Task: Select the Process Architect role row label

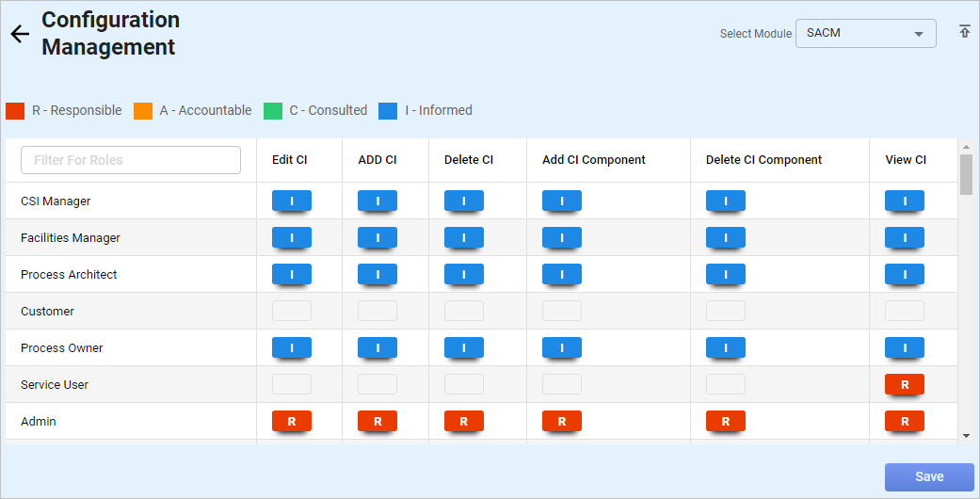Action: point(69,275)
